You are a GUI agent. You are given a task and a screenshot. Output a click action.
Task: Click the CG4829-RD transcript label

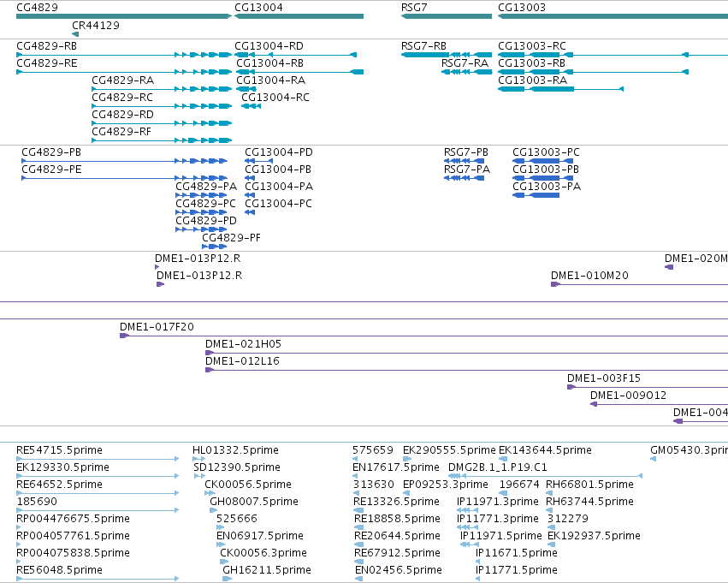click(x=122, y=115)
